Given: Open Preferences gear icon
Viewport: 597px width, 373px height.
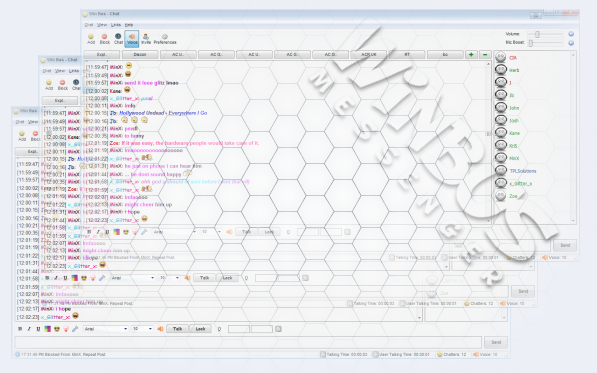Looking at the screenshot, I should 165,38.
